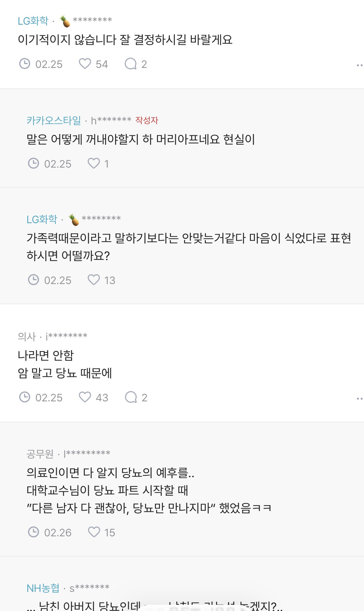Open more options dots on first comment
The height and width of the screenshot is (611, 364).
pos(359,65)
